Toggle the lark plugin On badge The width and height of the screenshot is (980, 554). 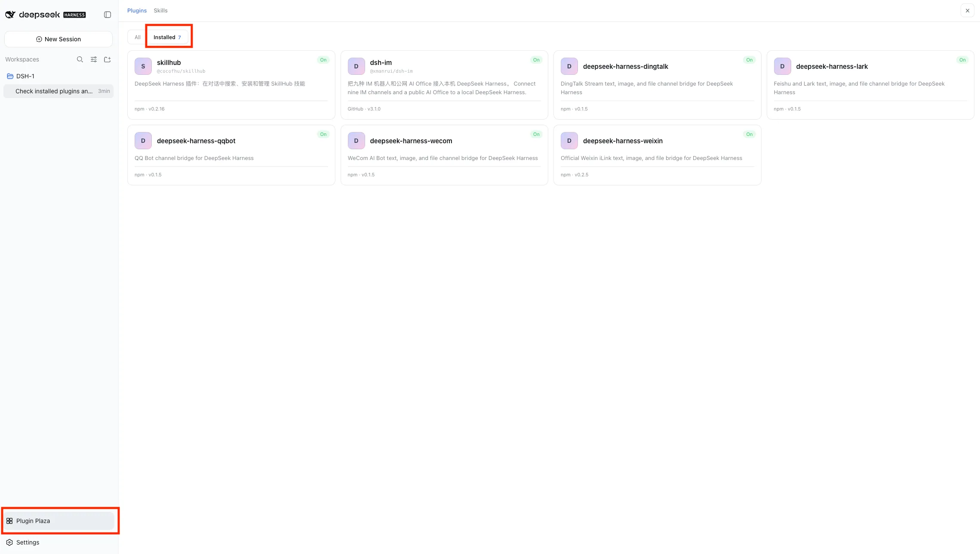(x=962, y=60)
